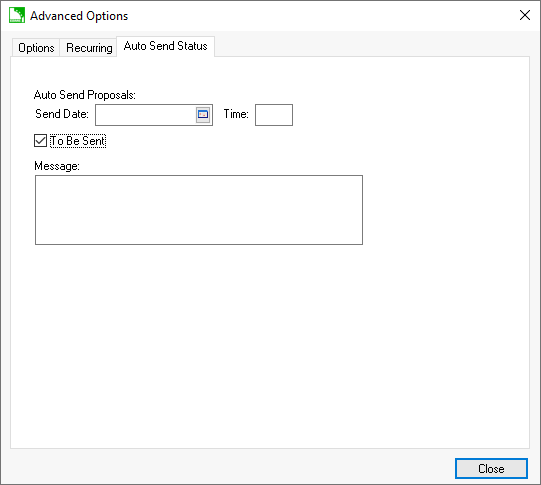
Task: Click the Time label
Action: tap(236, 114)
